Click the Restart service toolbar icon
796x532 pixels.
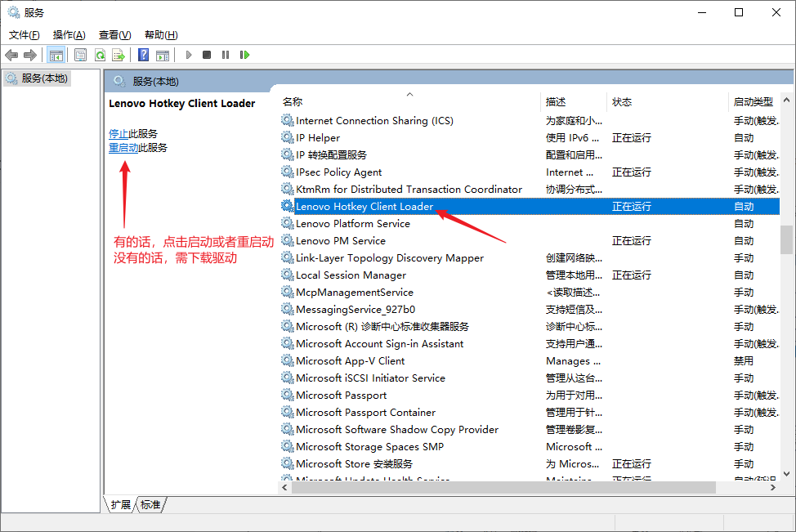click(244, 55)
